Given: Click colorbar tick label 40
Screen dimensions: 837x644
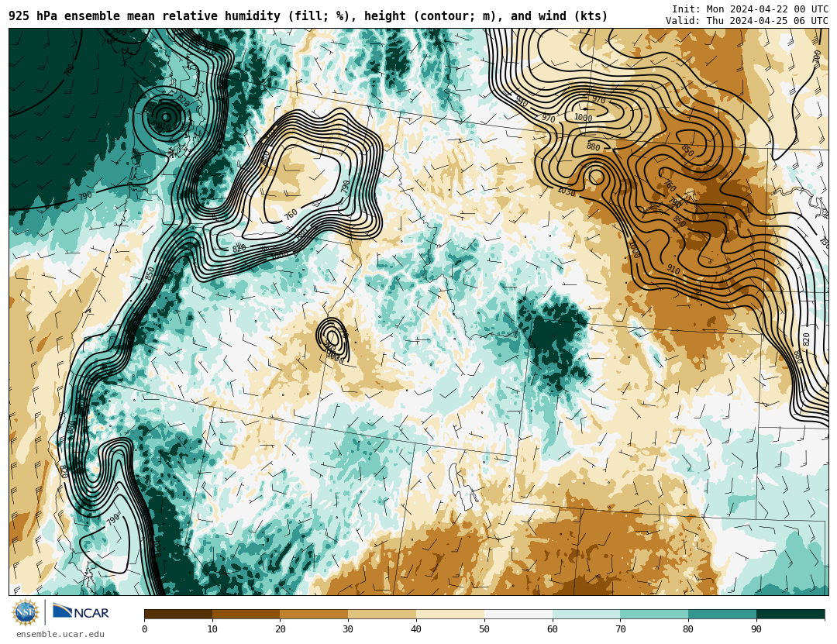Looking at the screenshot, I should click(x=416, y=629).
